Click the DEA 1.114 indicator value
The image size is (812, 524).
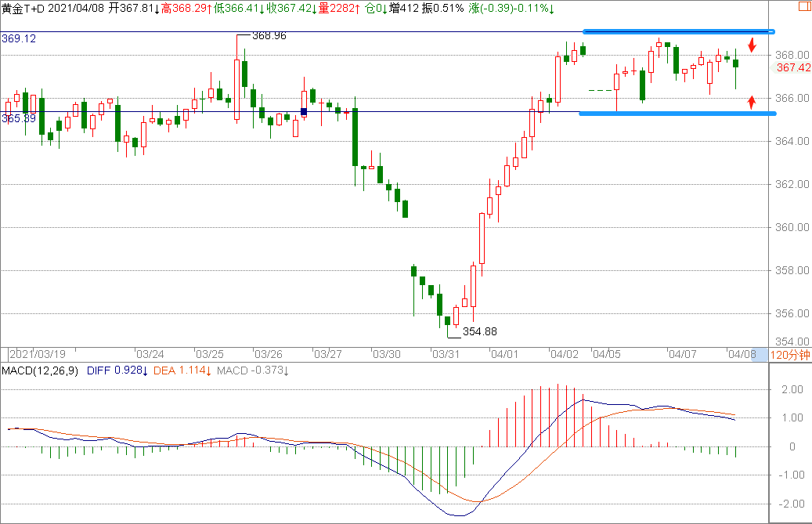pos(182,370)
